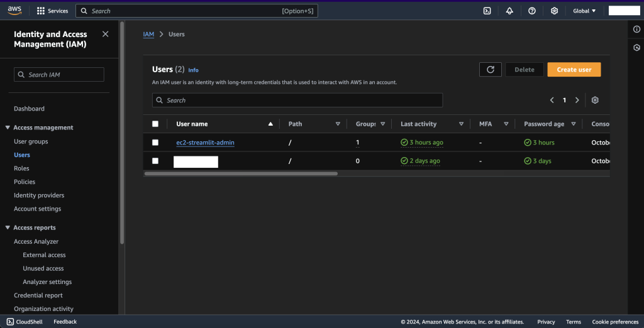Screen dimensions: 644x328
Task: Focus the top AWS search bar
Action: pos(197,11)
